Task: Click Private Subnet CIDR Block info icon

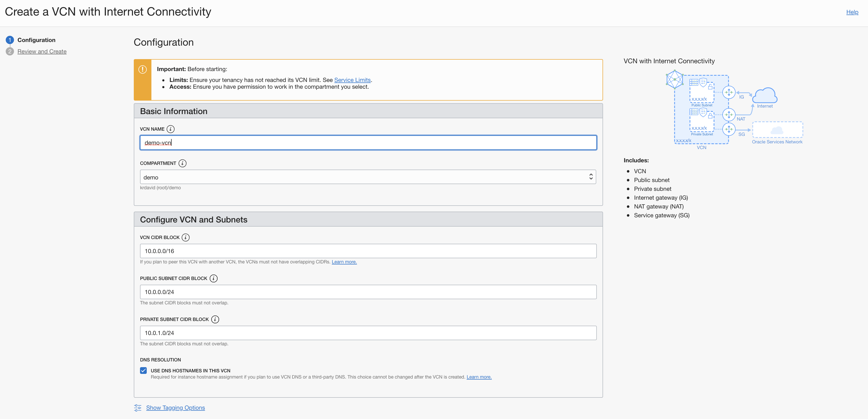Action: point(215,319)
